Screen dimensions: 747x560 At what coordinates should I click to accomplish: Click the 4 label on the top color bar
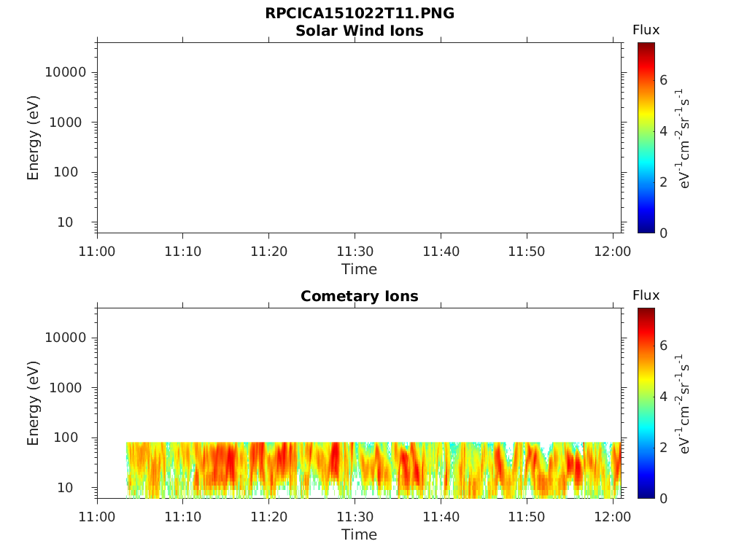[664, 131]
